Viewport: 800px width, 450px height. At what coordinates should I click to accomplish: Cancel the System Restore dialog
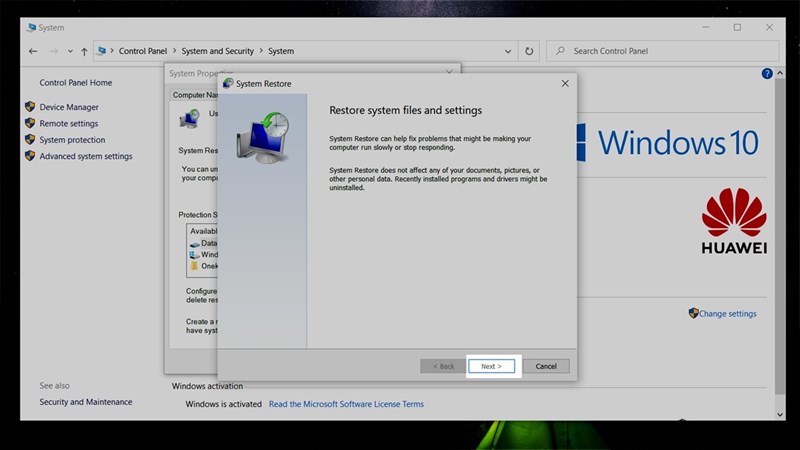coord(546,366)
